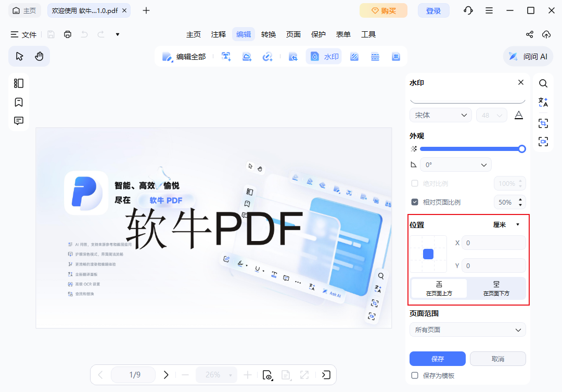Open the 问问 AI assistant
562x392 pixels.
click(x=528, y=57)
